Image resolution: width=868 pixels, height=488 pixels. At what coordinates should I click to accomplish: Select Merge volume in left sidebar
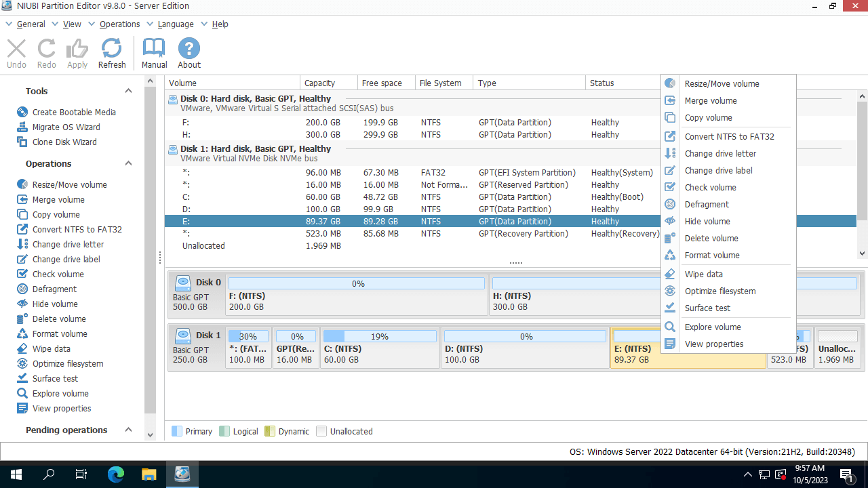pyautogui.click(x=51, y=200)
